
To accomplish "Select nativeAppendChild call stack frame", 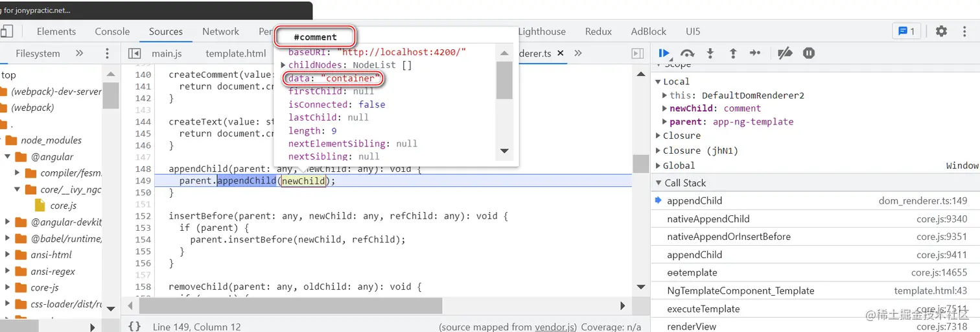I will 815,219.
